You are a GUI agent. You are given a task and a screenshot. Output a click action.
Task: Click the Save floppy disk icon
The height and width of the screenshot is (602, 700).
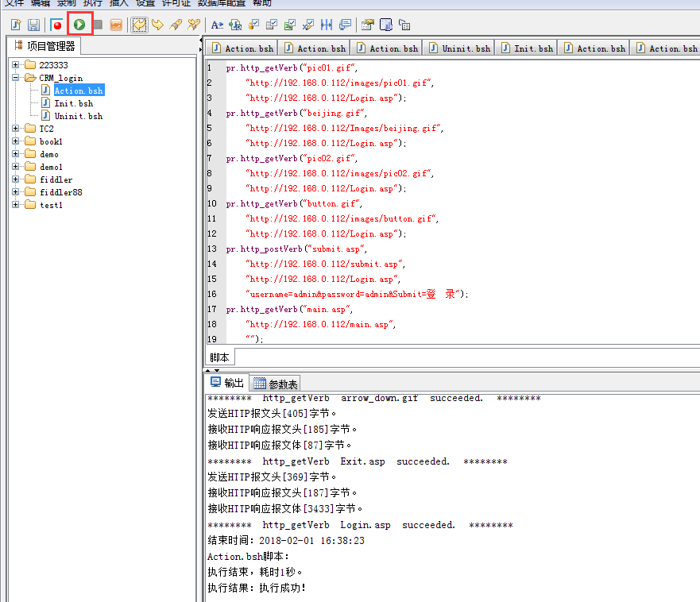tap(34, 25)
